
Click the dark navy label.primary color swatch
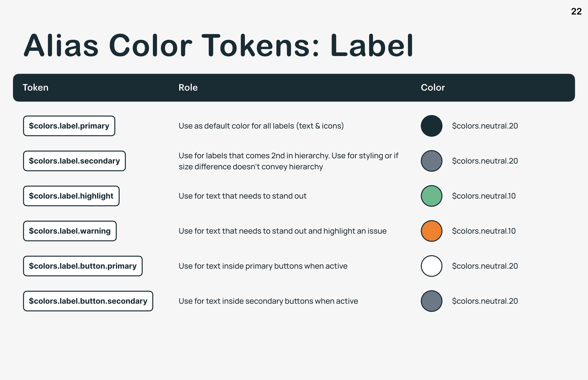coord(431,126)
